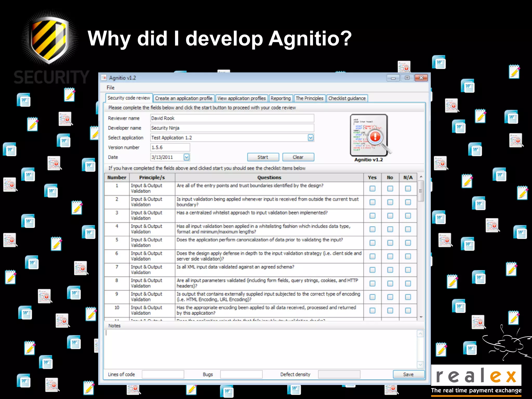The image size is (532, 399).
Task: Check N/A for question 7
Action: tap(408, 270)
